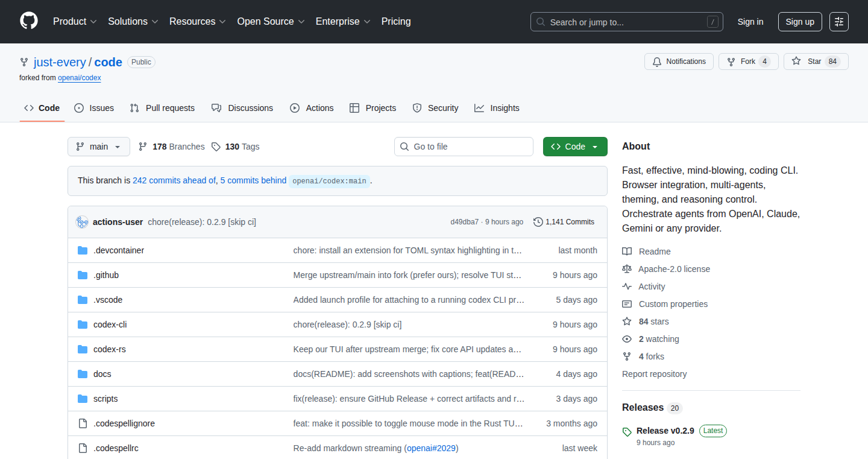Switch to the Issues tab
This screenshot has width=868, height=459.
click(x=94, y=108)
